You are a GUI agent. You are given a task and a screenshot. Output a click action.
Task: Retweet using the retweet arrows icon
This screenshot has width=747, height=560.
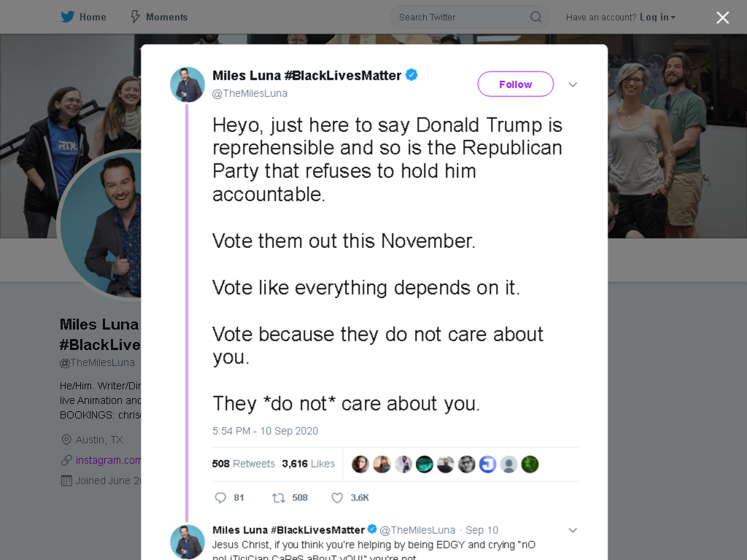click(278, 497)
